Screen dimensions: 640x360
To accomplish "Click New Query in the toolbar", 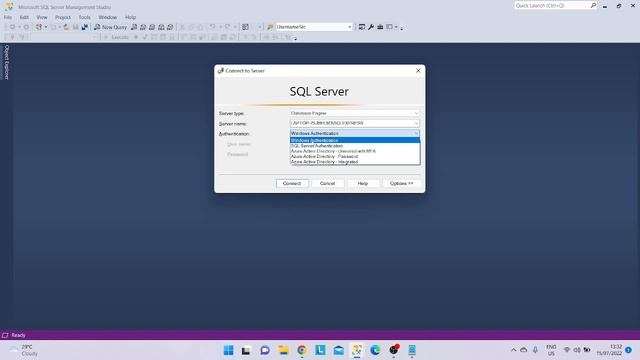I will (x=111, y=27).
